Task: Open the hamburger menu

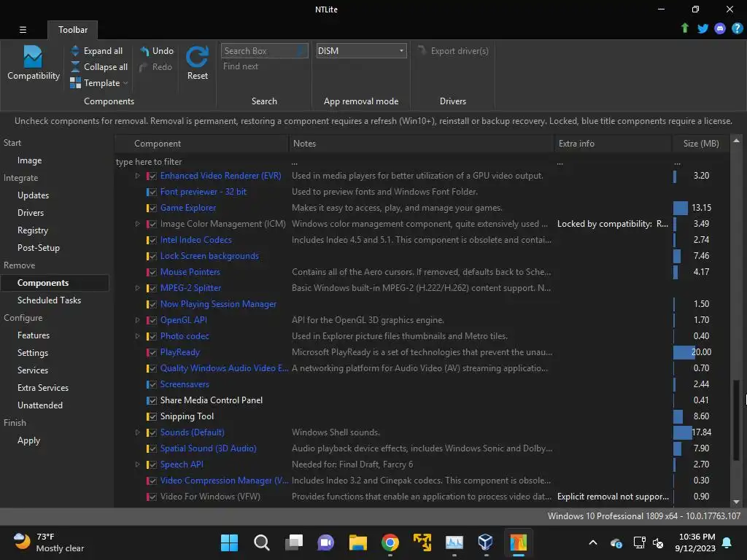Action: click(23, 29)
